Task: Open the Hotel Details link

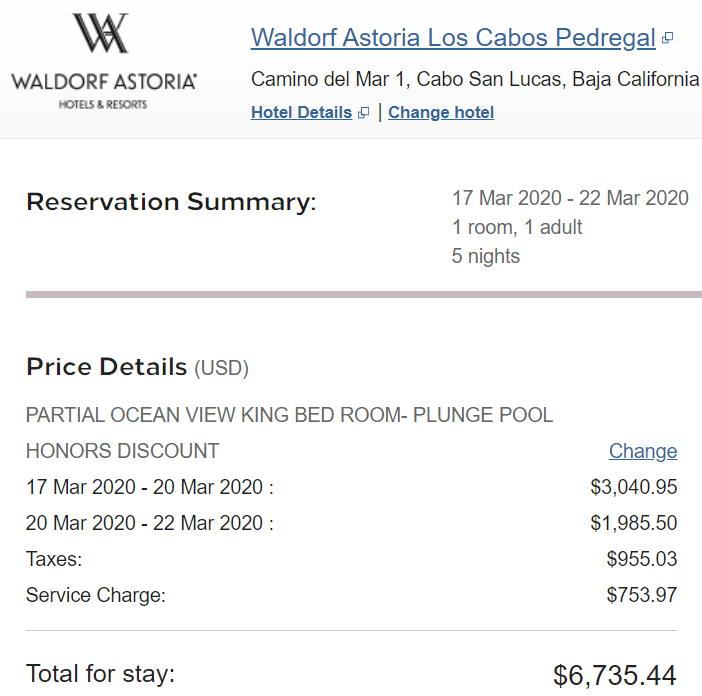Action: [301, 112]
